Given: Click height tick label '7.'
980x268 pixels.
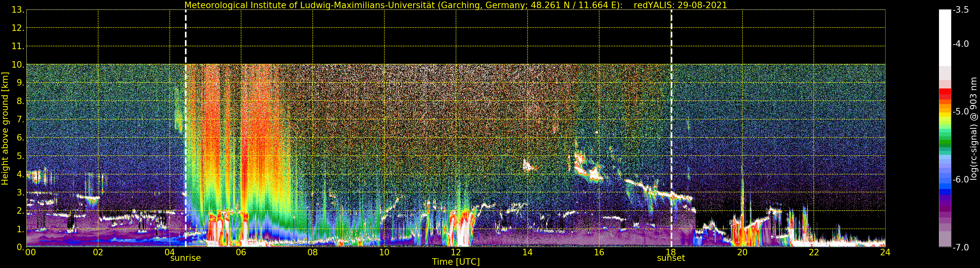Looking at the screenshot, I should coord(21,119).
